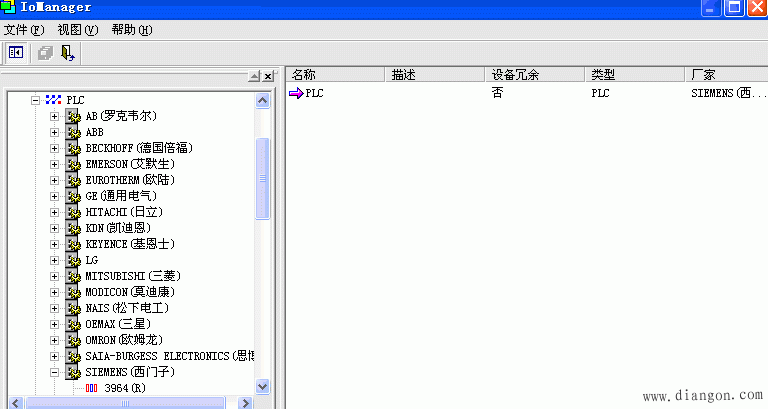Click the PLC root node network icon
This screenshot has width=768, height=409.
[53, 100]
